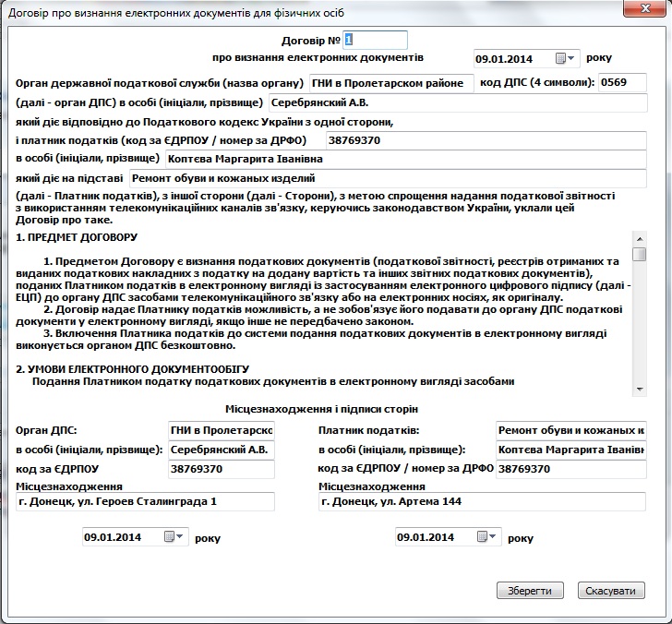Click the Скасувати button
This screenshot has height=624, width=672.
(611, 591)
